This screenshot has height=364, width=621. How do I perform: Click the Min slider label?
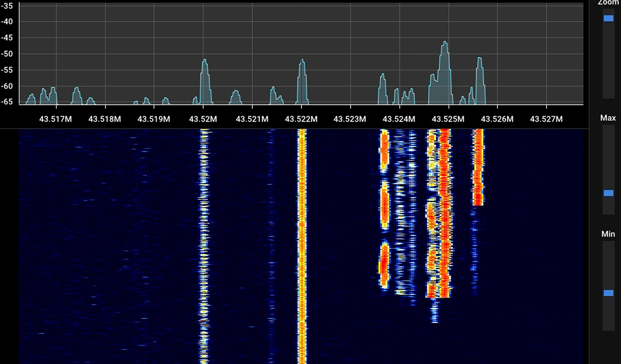click(608, 234)
